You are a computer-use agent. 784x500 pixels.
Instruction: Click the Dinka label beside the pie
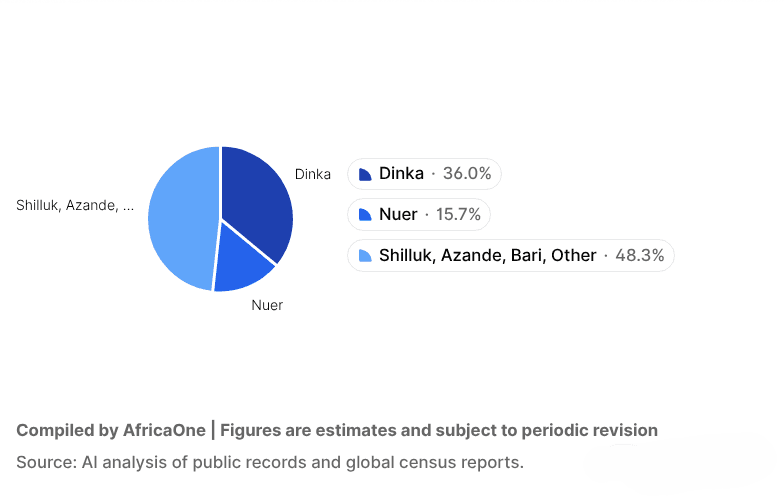(x=312, y=174)
